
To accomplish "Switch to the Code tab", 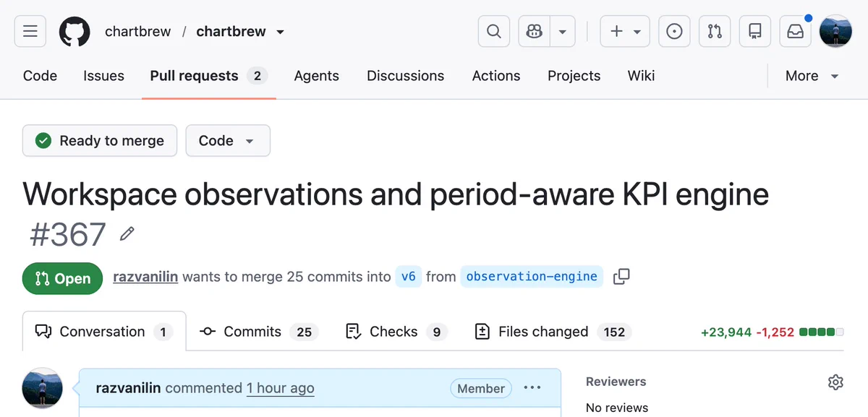I will click(40, 76).
